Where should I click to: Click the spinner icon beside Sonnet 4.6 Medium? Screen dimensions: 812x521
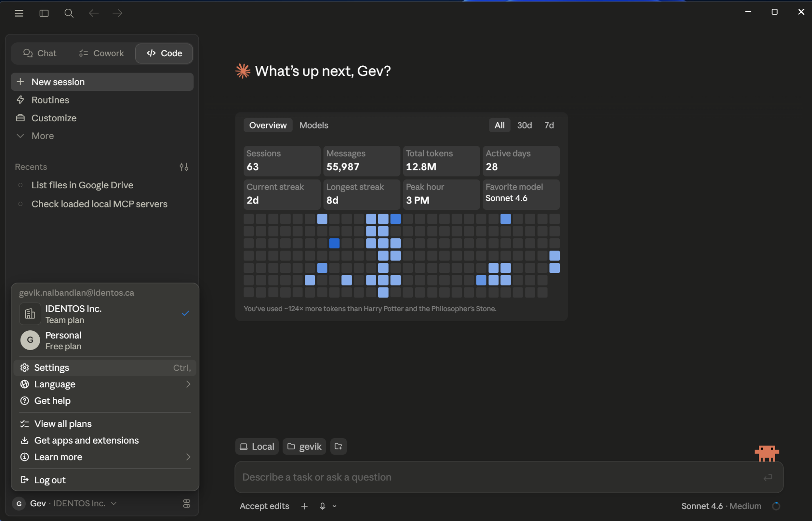776,506
